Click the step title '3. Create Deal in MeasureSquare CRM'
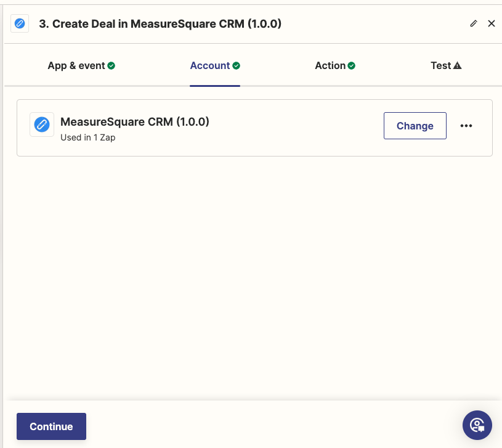Viewport: 502px width, 448px height. pos(160,23)
